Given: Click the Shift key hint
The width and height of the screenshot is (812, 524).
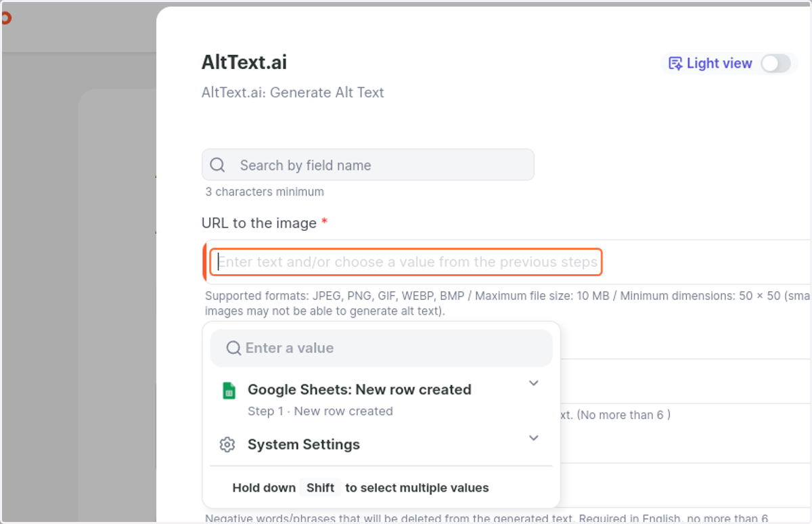Looking at the screenshot, I should click(321, 487).
